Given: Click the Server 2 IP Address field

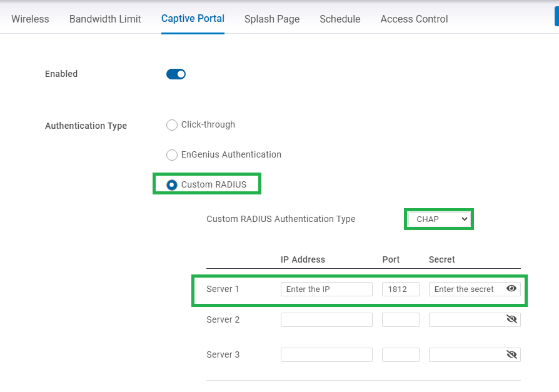Looking at the screenshot, I should pos(326,319).
